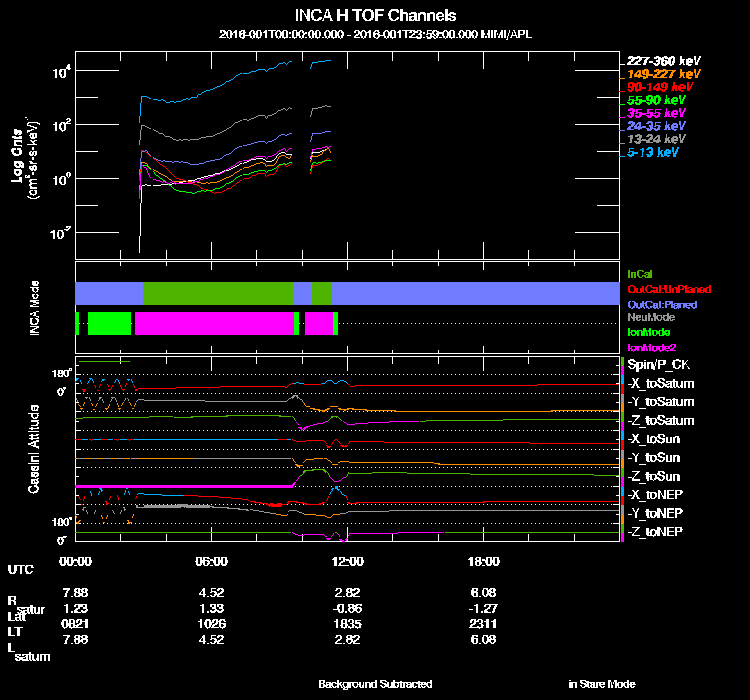The height and width of the screenshot is (700, 750).
Task: Select the green '55-90 keV' legend entry
Action: (656, 100)
